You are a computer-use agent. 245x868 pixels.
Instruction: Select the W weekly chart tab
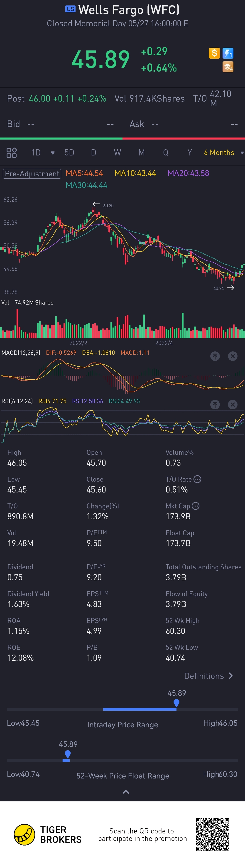click(x=118, y=153)
